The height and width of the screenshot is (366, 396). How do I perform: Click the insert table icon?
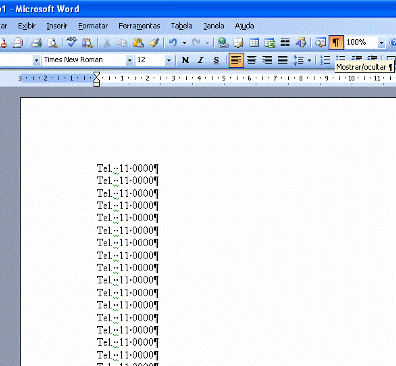254,43
